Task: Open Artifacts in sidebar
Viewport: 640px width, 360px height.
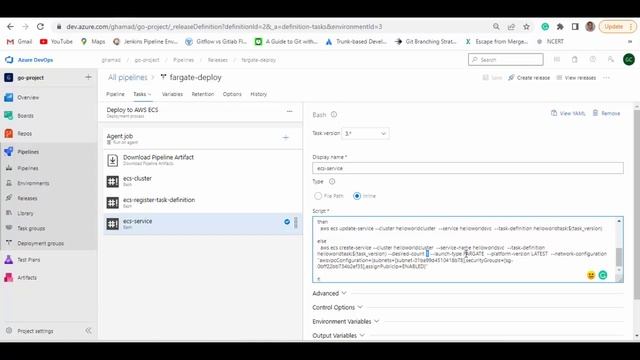Action: (27, 278)
